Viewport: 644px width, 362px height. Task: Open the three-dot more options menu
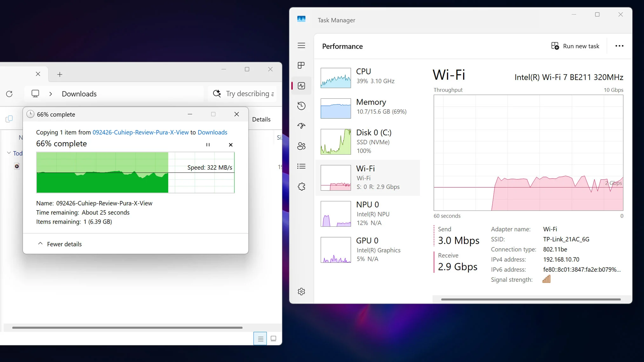pos(619,46)
